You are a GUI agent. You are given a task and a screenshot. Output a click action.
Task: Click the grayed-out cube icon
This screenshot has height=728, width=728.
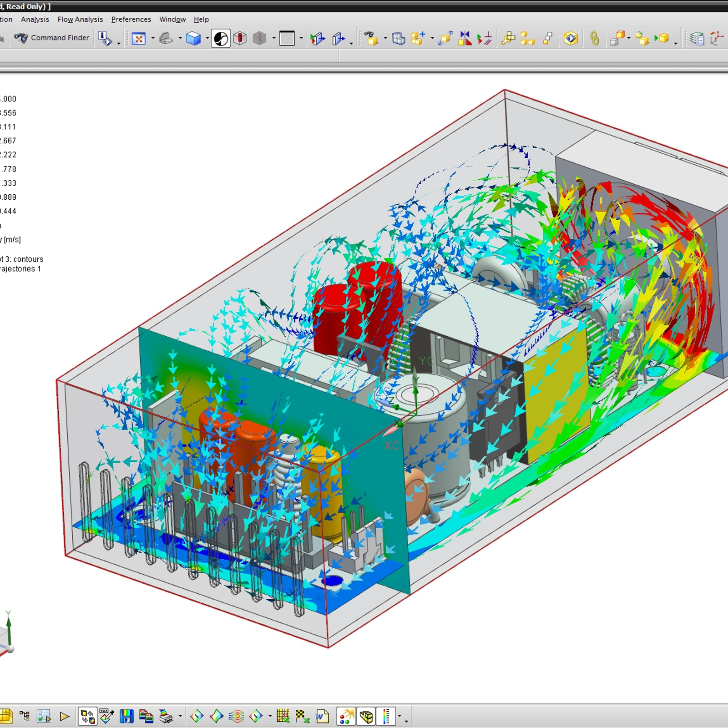(259, 39)
